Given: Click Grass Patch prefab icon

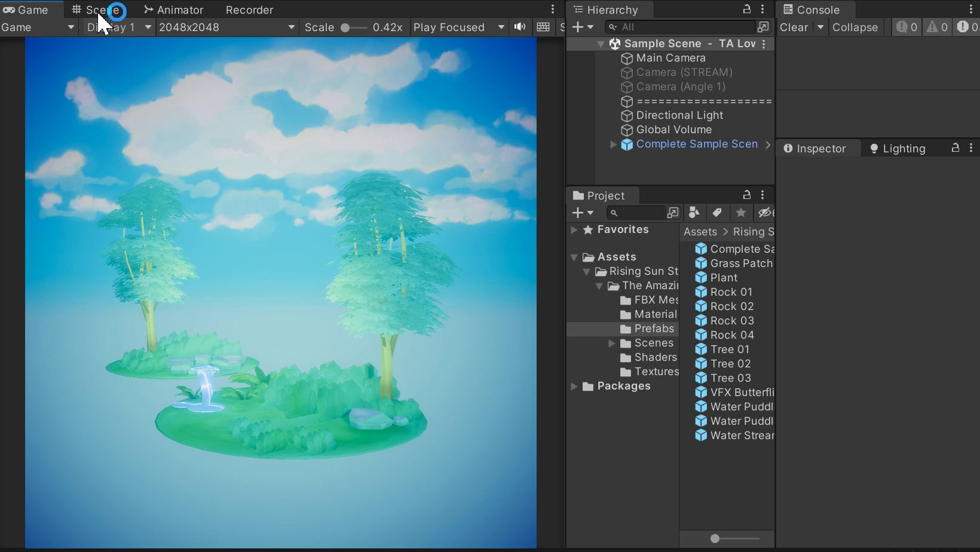Looking at the screenshot, I should [701, 263].
